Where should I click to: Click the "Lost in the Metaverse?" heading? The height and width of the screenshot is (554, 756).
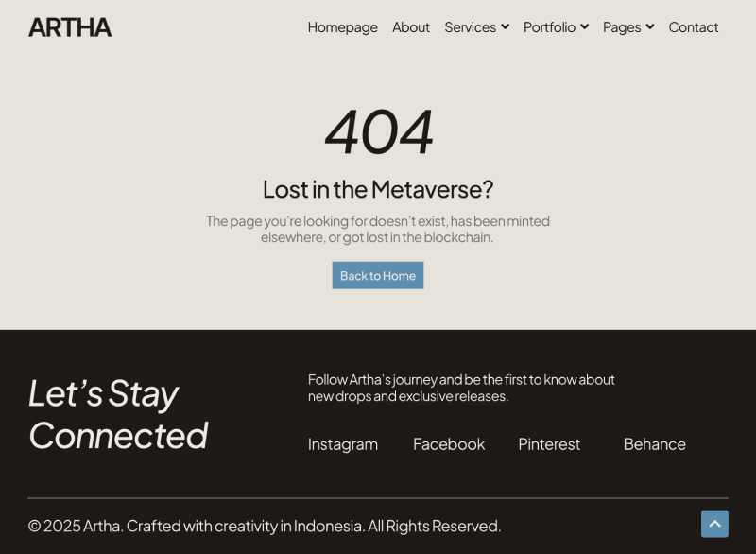click(x=378, y=189)
